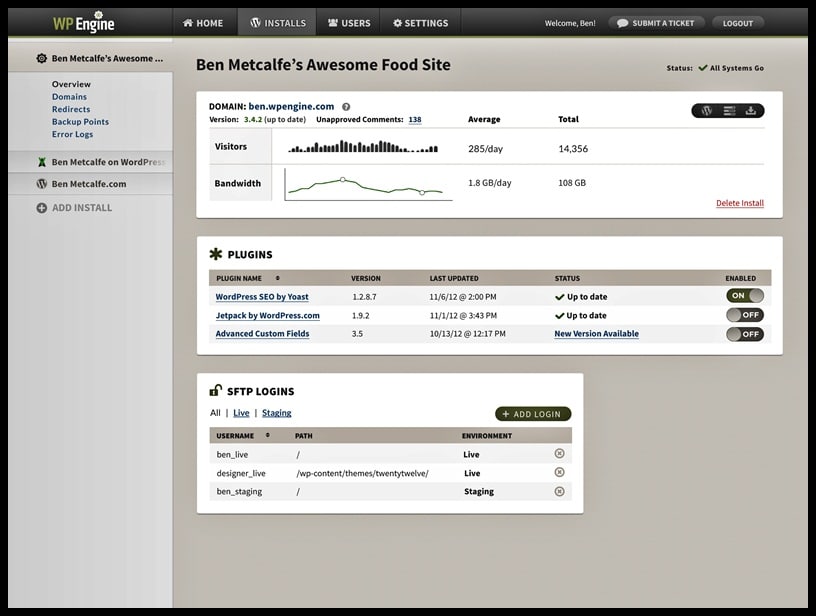Screen dimensions: 816x616
Task: Click the New Version Available link
Action: click(x=596, y=333)
